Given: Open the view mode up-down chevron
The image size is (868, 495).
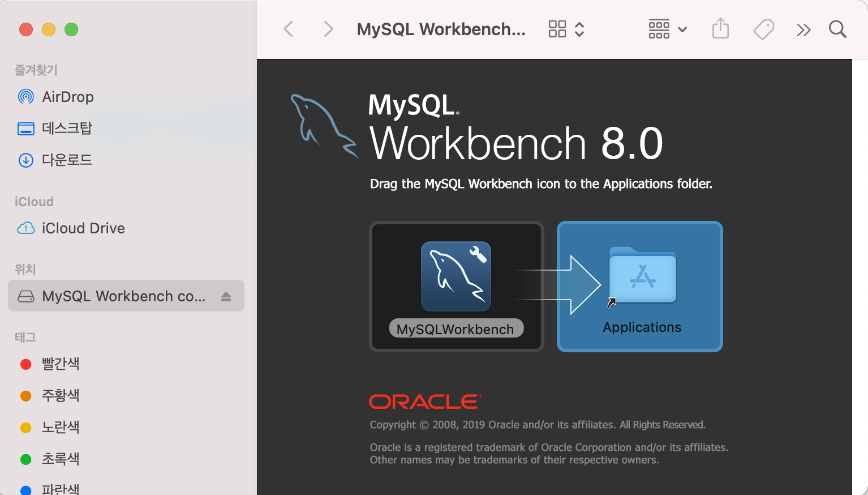Looking at the screenshot, I should 579,29.
